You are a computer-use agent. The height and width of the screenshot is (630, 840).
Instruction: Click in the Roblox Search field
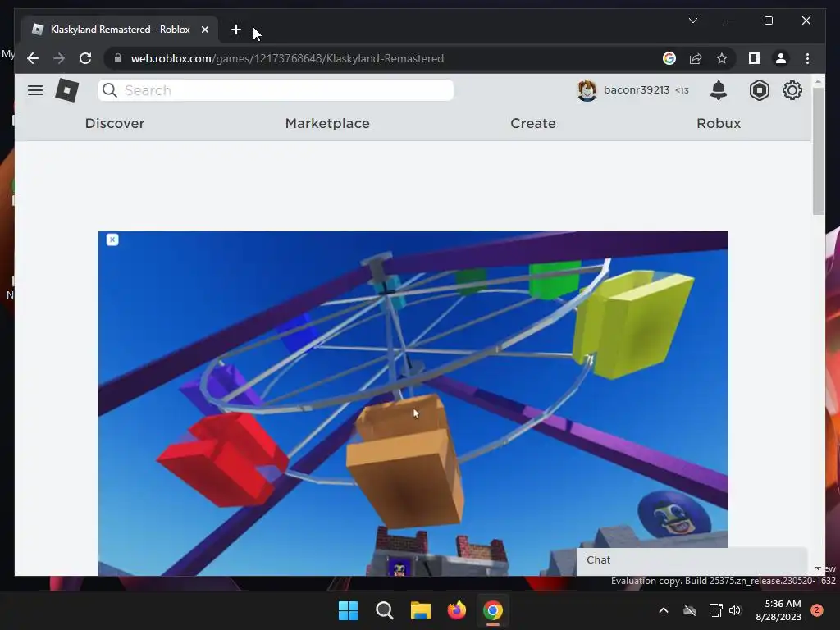(276, 90)
